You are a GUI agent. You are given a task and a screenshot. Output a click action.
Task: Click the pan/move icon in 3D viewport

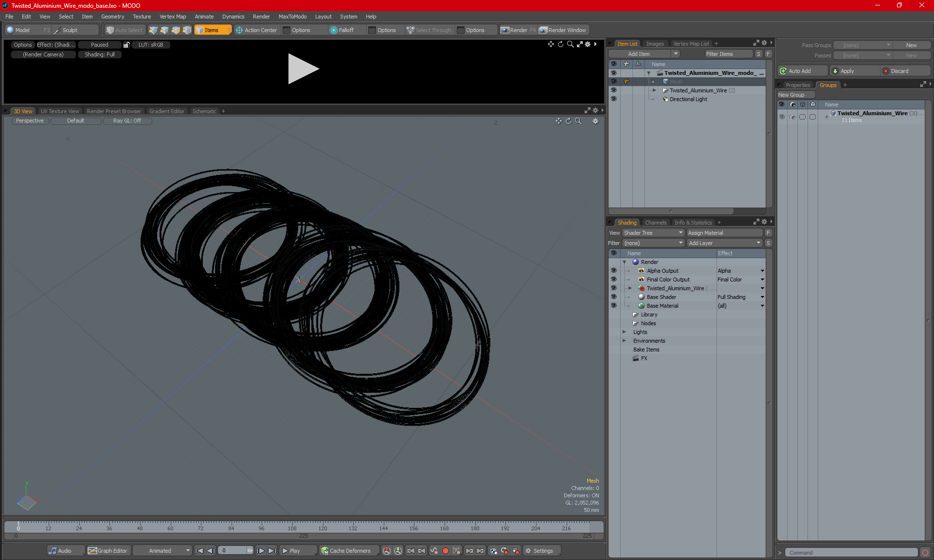[x=558, y=121]
